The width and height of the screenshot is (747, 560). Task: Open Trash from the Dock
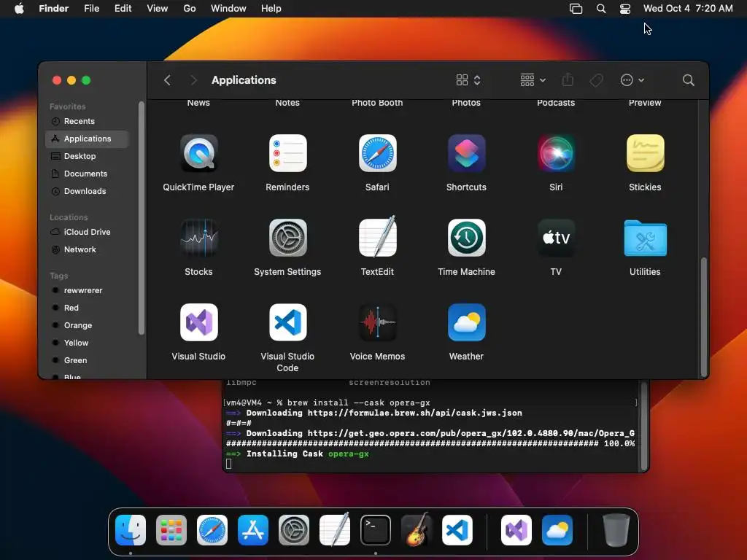tap(616, 529)
